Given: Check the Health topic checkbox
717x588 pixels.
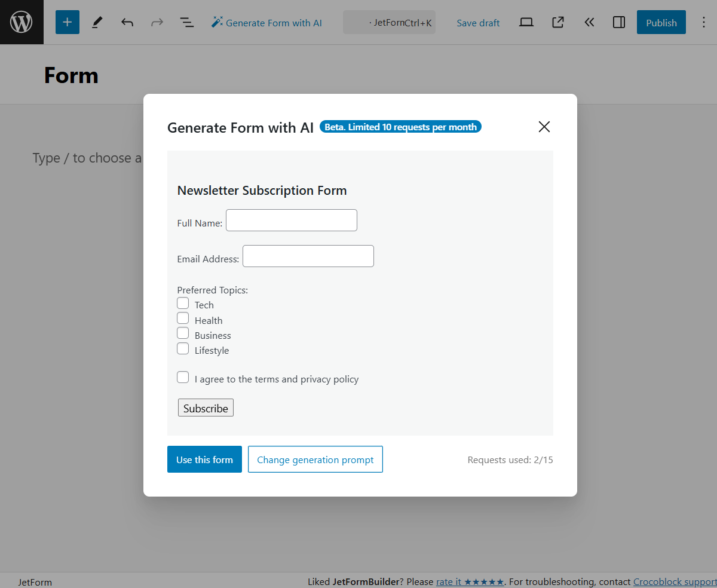Looking at the screenshot, I should coord(183,317).
